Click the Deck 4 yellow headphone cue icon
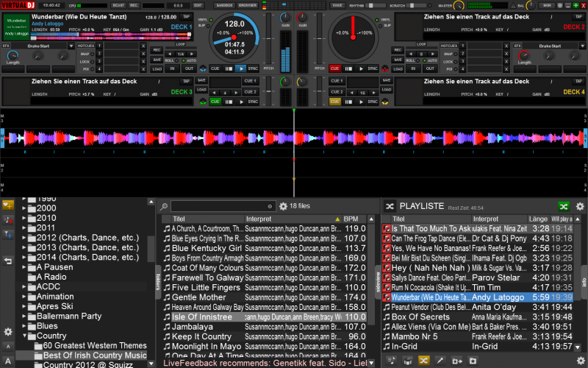The height and width of the screenshot is (368, 588). [385, 102]
